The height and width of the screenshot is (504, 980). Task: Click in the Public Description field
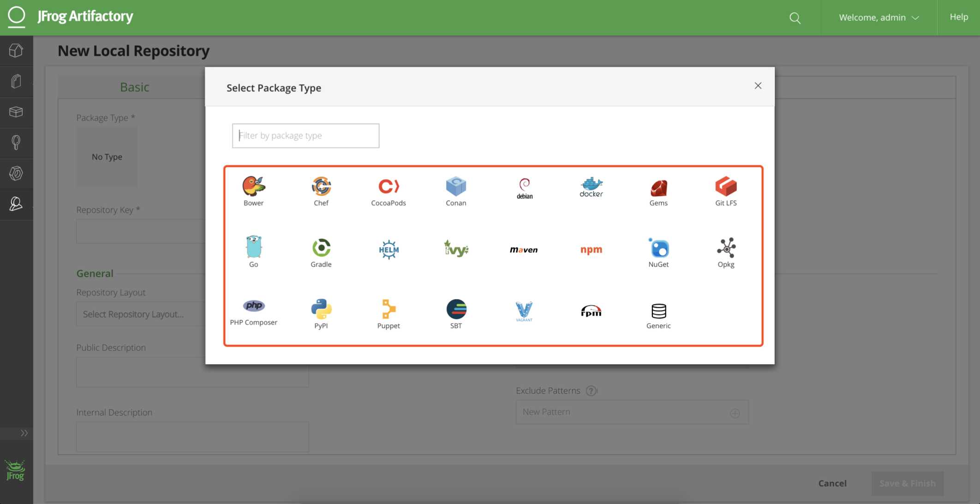click(192, 372)
